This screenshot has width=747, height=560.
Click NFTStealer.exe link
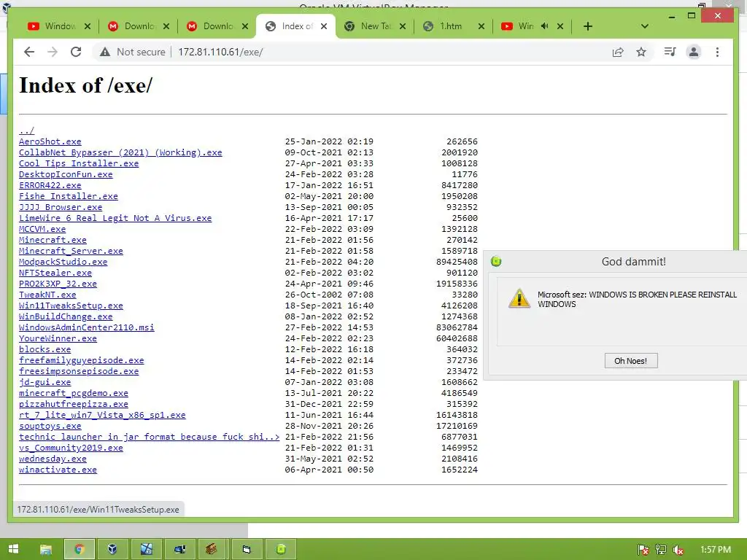55,273
